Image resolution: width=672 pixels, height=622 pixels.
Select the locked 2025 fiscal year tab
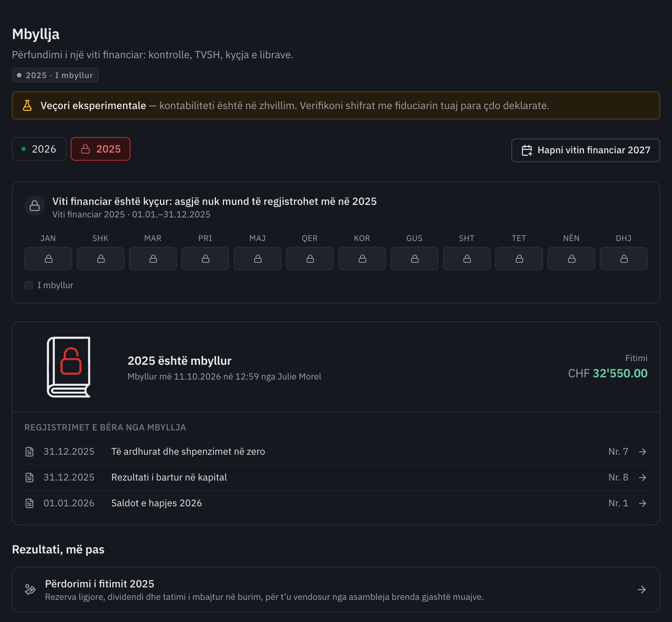pos(101,149)
